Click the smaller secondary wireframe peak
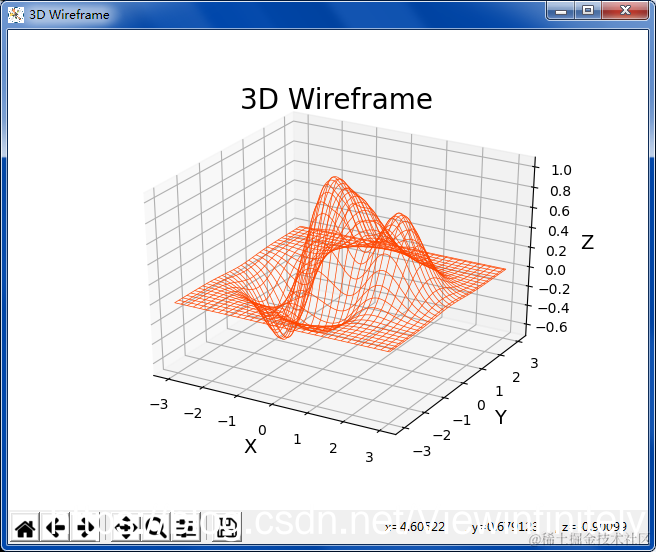 click(x=400, y=215)
